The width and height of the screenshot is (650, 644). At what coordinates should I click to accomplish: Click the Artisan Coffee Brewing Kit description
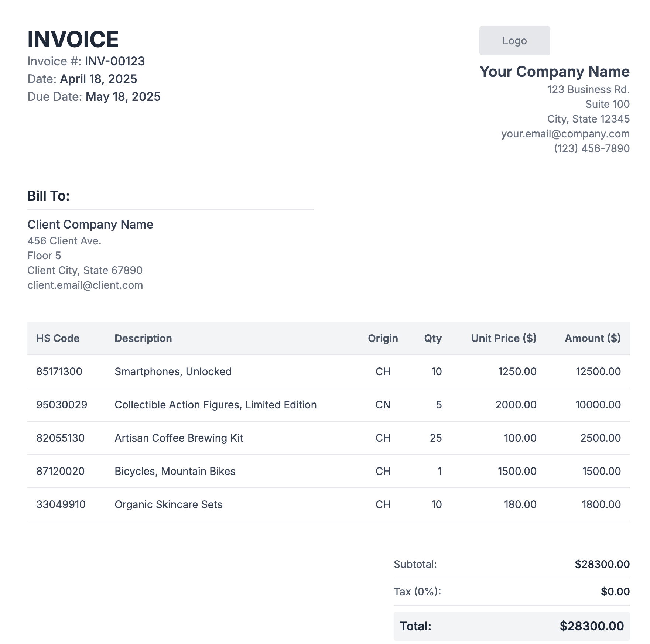[x=179, y=438]
